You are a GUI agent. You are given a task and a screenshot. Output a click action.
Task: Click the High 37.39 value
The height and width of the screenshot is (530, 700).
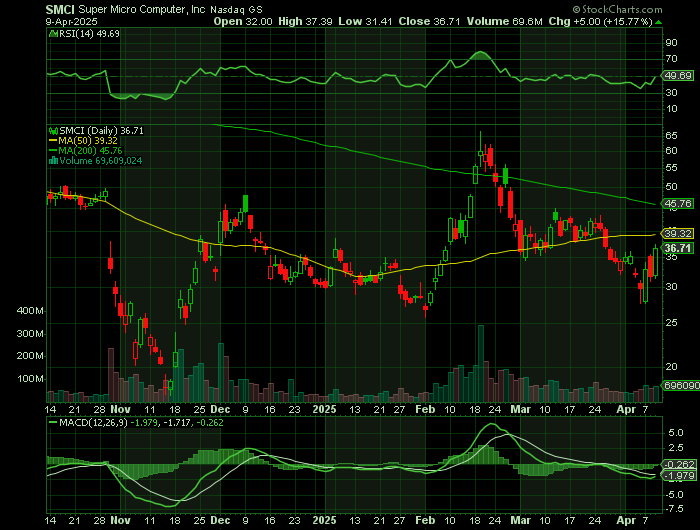(x=305, y=21)
